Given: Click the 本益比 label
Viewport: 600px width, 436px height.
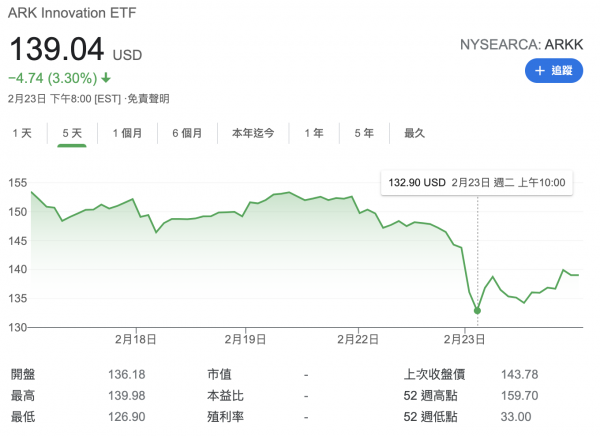Looking at the screenshot, I should point(225,395).
